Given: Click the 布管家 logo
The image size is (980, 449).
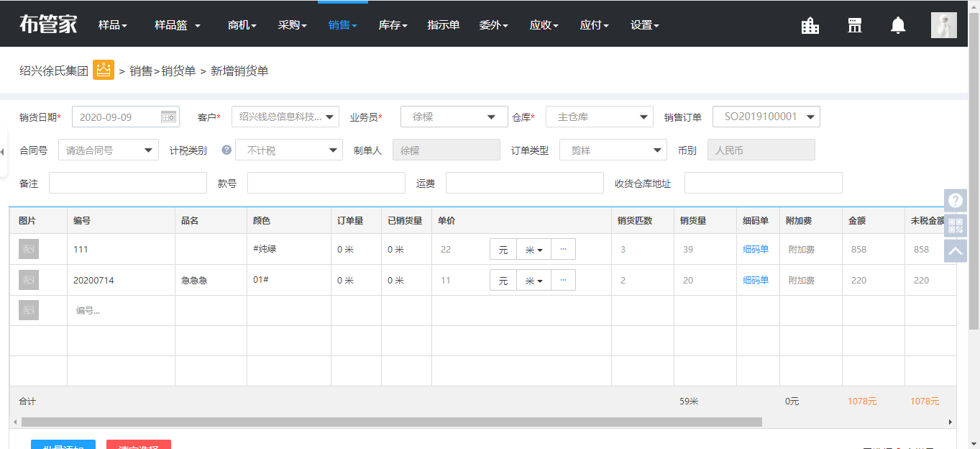Looking at the screenshot, I should (x=48, y=24).
